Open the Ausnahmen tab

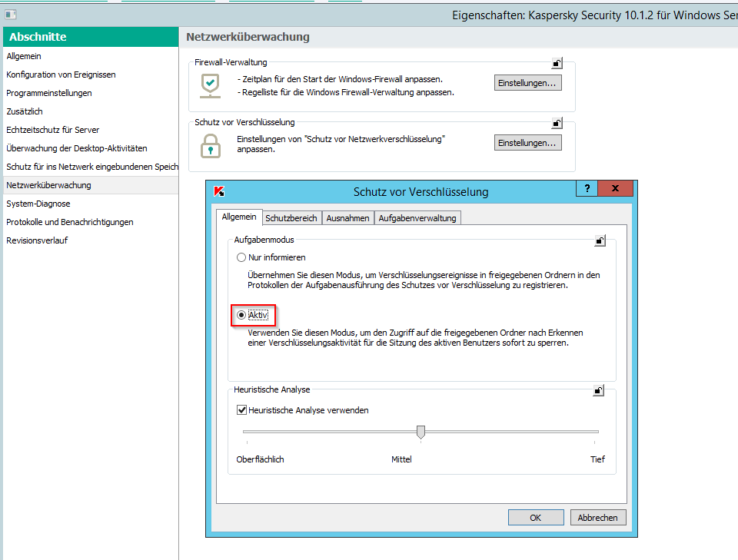(347, 218)
